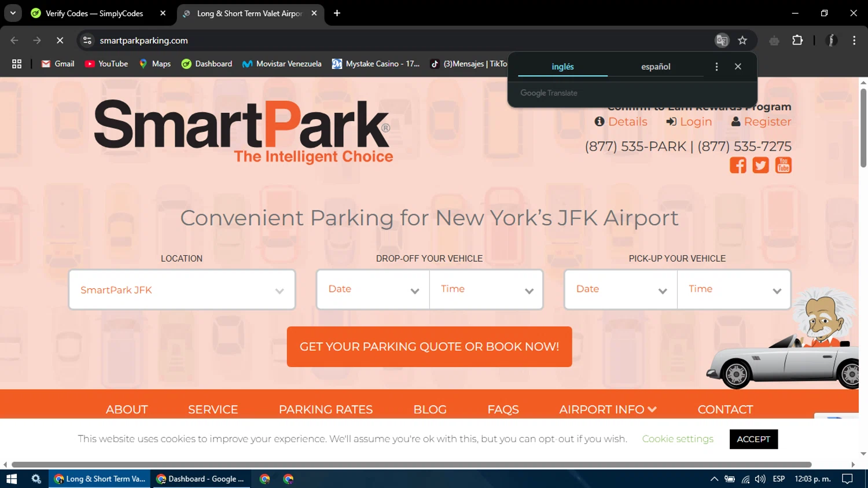Open the Chrome extensions puzzle icon
The width and height of the screenshot is (868, 488).
797,41
